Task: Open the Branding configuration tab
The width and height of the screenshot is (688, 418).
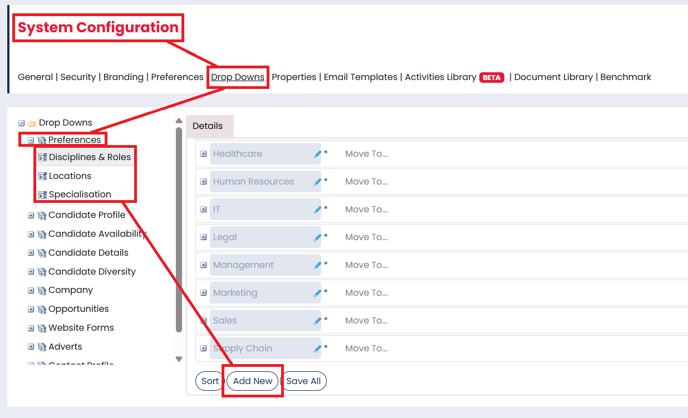Action: [123, 77]
